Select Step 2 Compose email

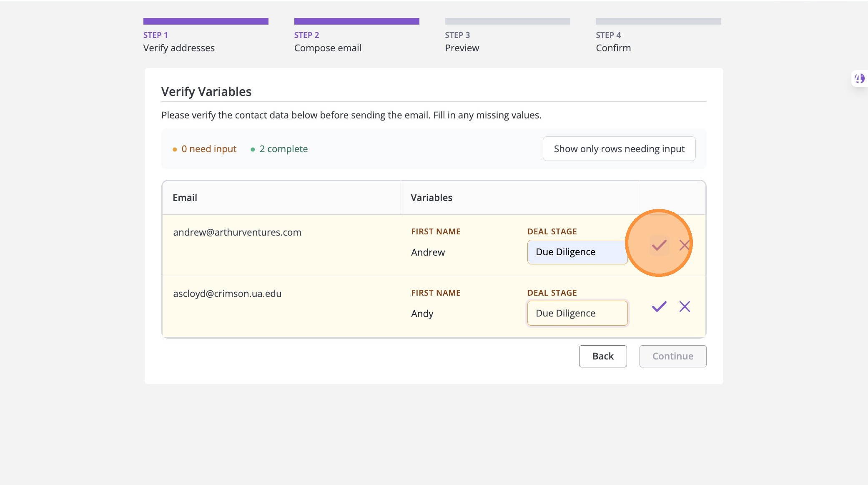pyautogui.click(x=328, y=48)
